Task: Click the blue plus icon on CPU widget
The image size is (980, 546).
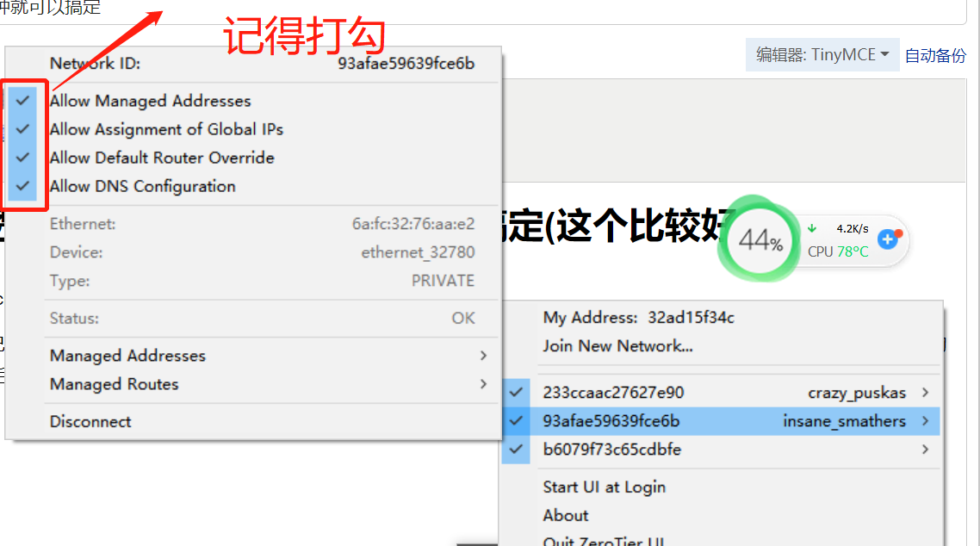Action: pyautogui.click(x=888, y=239)
